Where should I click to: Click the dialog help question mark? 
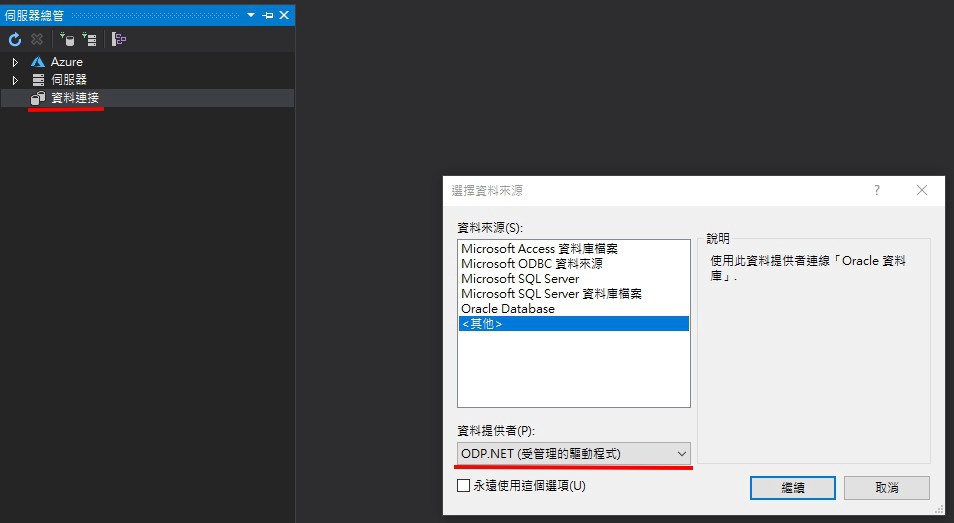point(877,190)
